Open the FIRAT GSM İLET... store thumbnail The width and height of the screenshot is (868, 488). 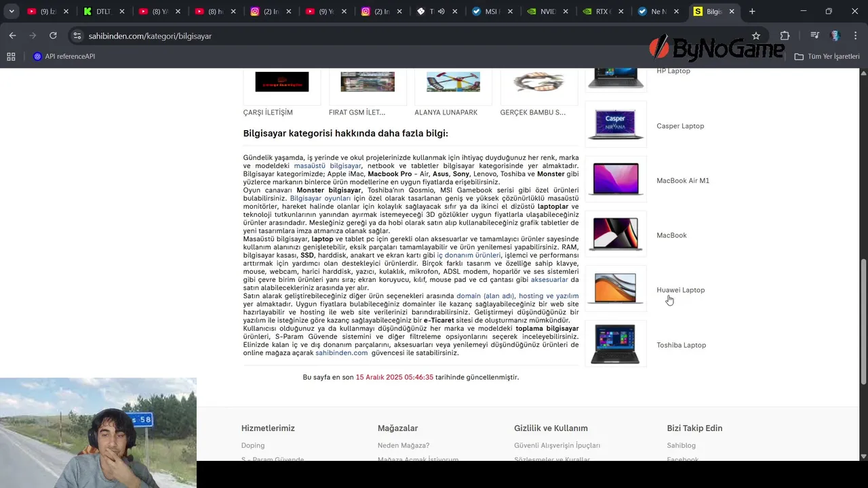pos(368,82)
